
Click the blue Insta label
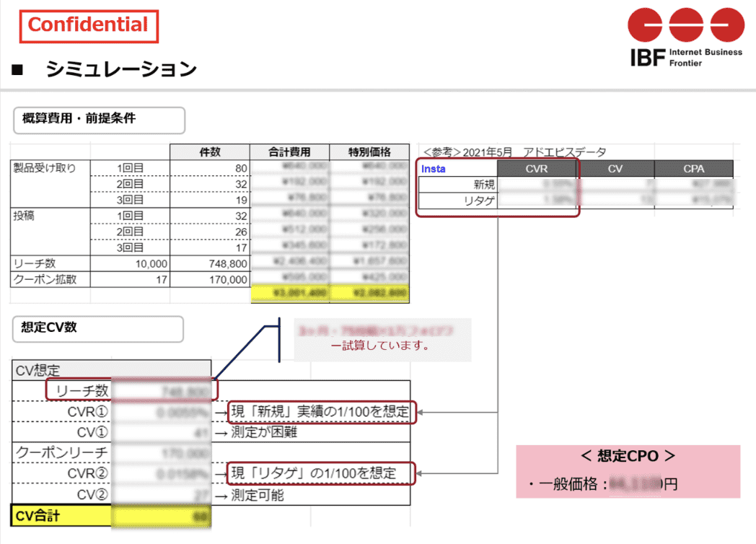pyautogui.click(x=434, y=169)
